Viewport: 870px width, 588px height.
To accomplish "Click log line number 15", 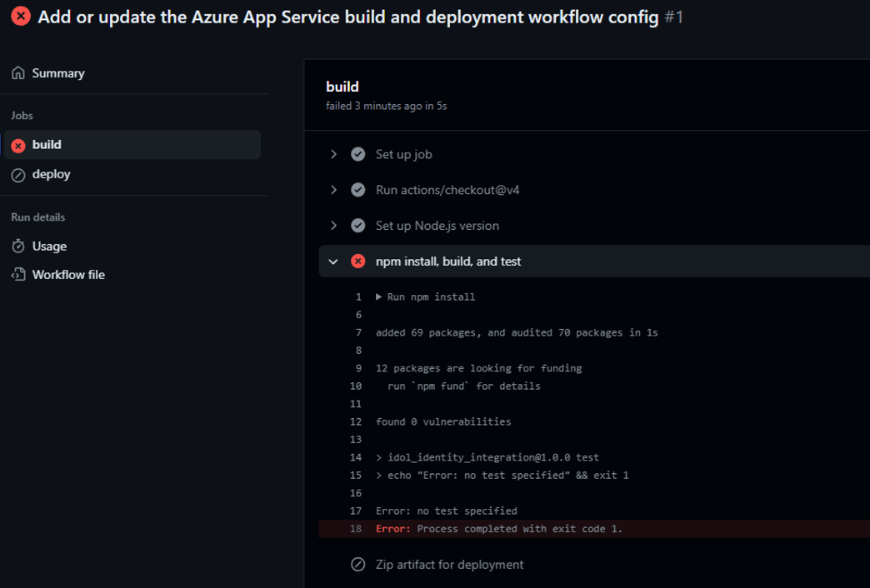I will 356,476.
